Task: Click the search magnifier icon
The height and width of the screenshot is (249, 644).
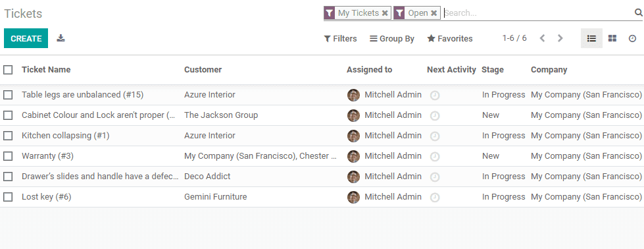Action: [x=638, y=13]
